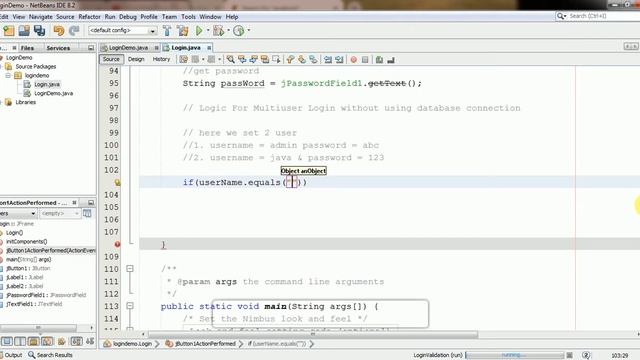Screen dimensions: 640x360
Task: Open the Profile Project dropdown arrow
Action: point(249,31)
